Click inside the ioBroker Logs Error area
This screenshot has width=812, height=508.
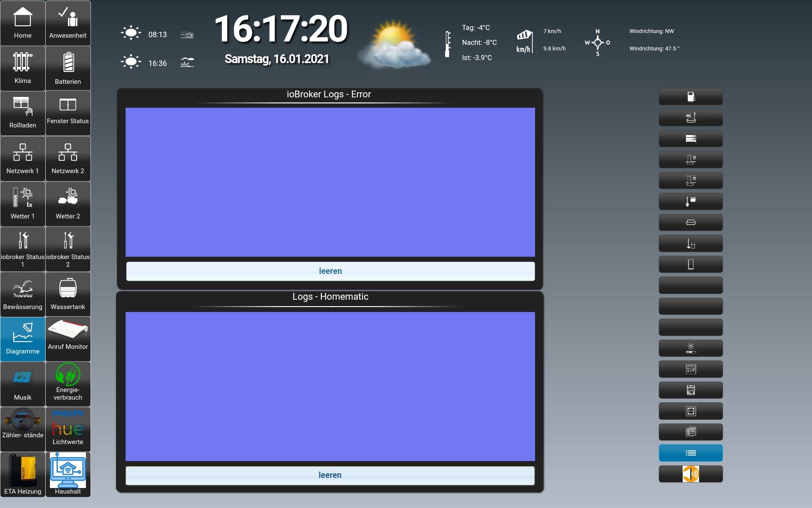click(x=330, y=182)
